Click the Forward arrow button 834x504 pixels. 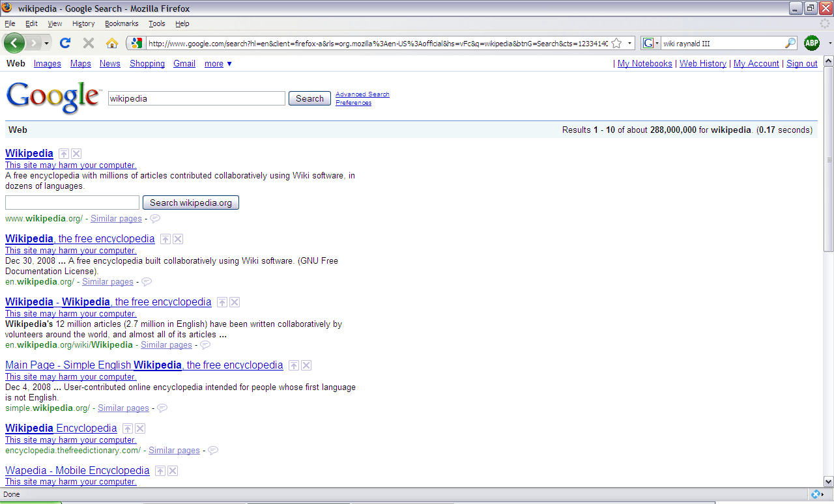coord(33,43)
